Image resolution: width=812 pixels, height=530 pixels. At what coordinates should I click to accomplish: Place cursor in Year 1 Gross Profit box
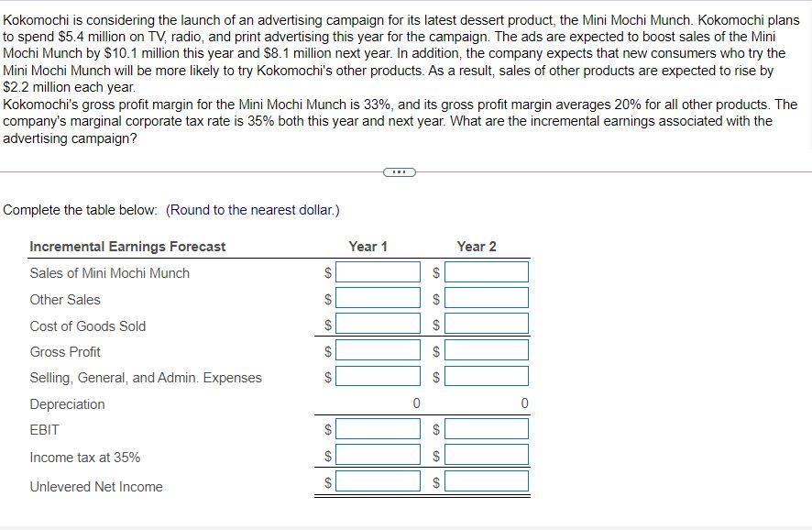click(x=376, y=349)
